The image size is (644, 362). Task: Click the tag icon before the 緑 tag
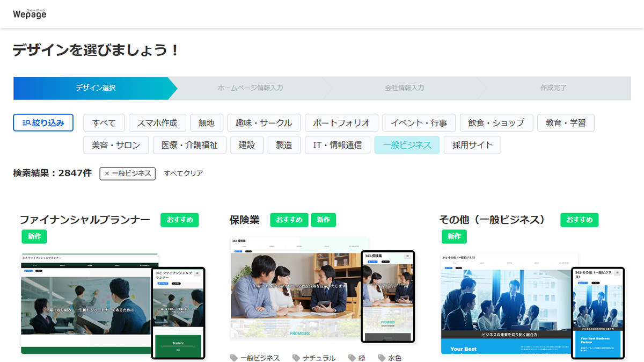pos(353,357)
